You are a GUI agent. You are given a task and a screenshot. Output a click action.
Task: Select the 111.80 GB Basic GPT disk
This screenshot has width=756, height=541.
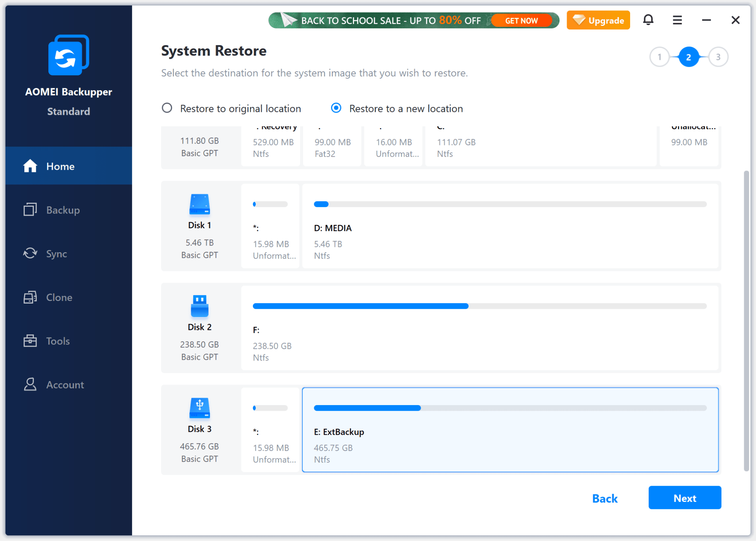tap(200, 147)
